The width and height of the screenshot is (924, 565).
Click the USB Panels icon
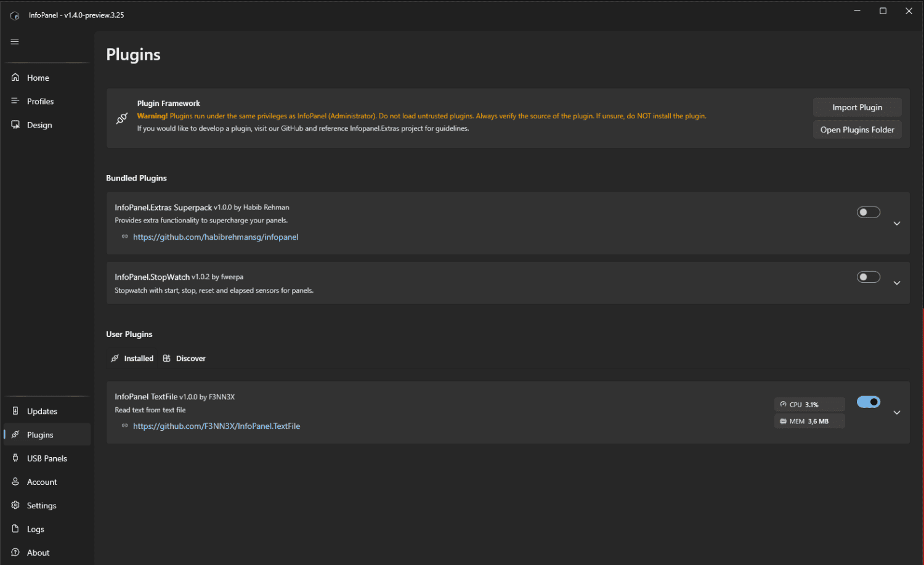[x=15, y=458]
